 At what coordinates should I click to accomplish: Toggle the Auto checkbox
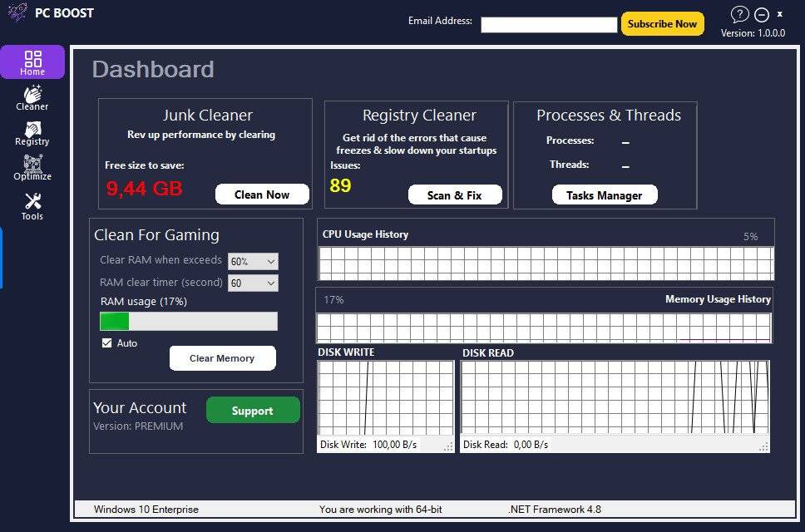click(106, 342)
